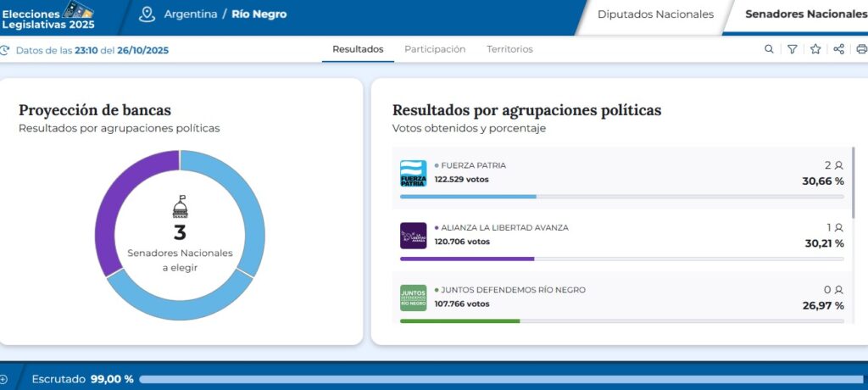Click the star favorites icon
This screenshot has width=868, height=390.
click(x=815, y=49)
